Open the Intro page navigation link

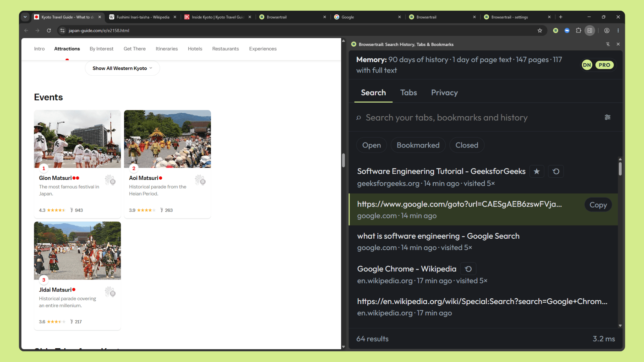click(x=39, y=49)
